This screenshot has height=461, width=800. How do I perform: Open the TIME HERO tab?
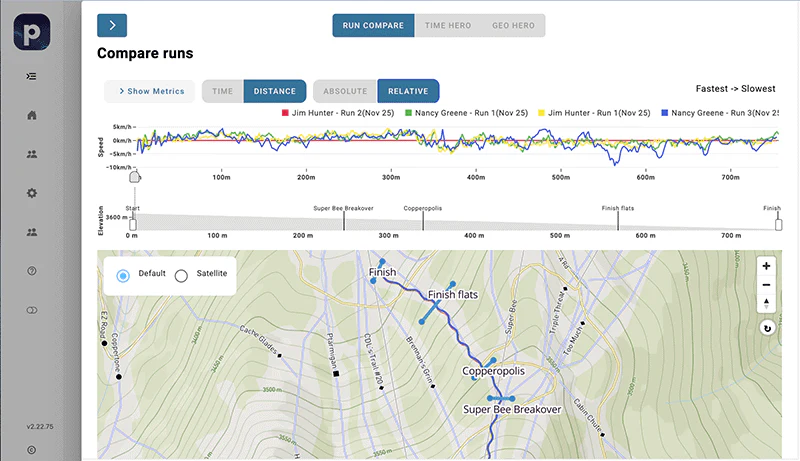pyautogui.click(x=447, y=26)
